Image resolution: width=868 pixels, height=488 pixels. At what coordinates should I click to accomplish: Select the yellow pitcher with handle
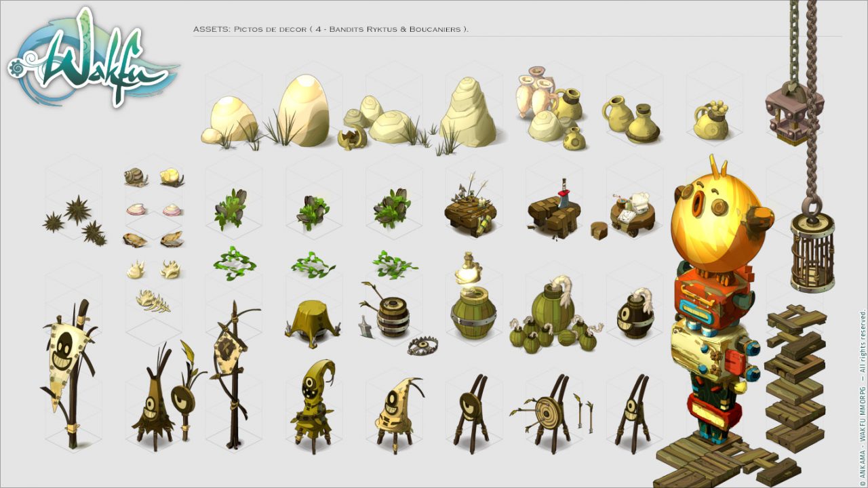[616, 114]
